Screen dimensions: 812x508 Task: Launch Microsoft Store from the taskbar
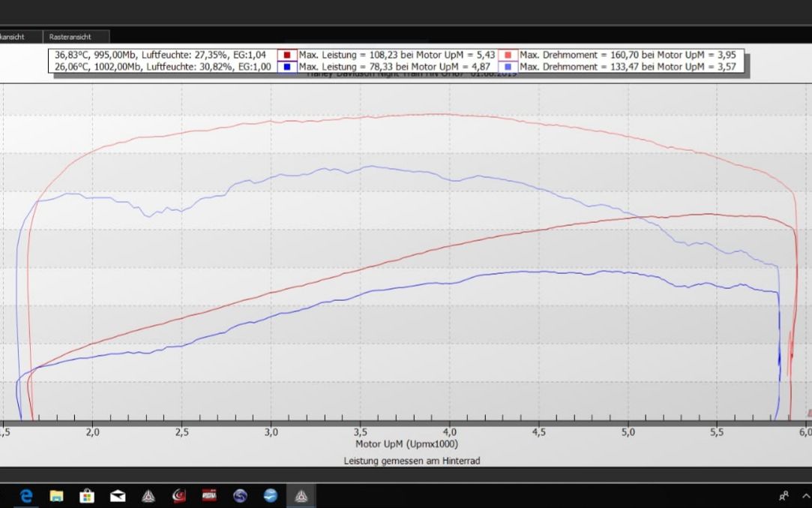click(x=87, y=495)
